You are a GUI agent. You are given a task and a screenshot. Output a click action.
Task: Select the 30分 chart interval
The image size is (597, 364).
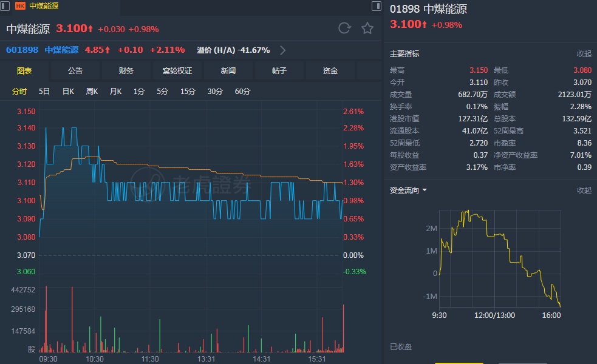[x=215, y=91]
